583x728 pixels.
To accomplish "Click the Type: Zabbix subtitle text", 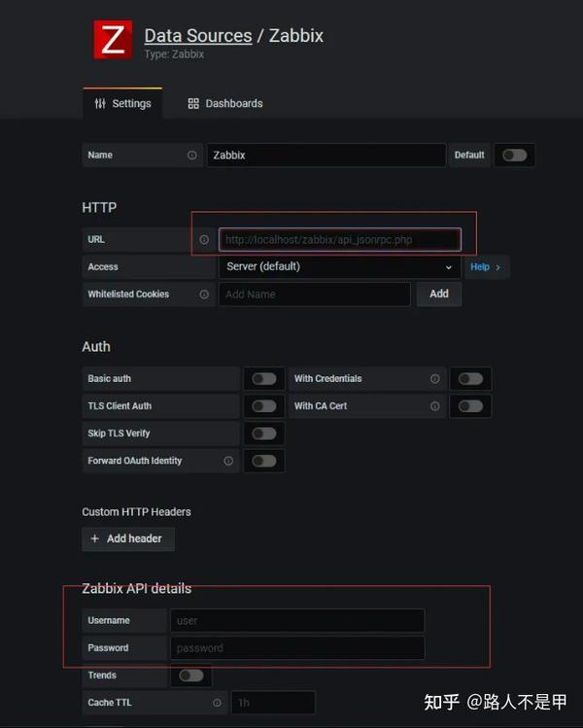I will pyautogui.click(x=174, y=54).
